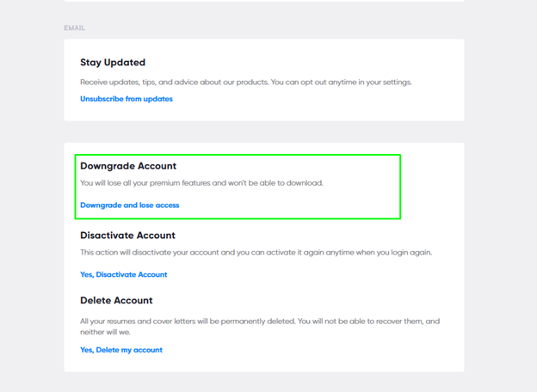Click the gray gap between the two cards
The image size is (537, 392).
point(263,132)
